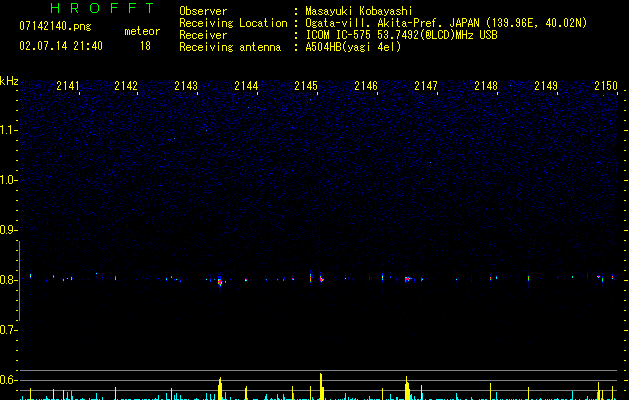Click the Observer label
Screen dimensions: 629x400
[x=203, y=11]
